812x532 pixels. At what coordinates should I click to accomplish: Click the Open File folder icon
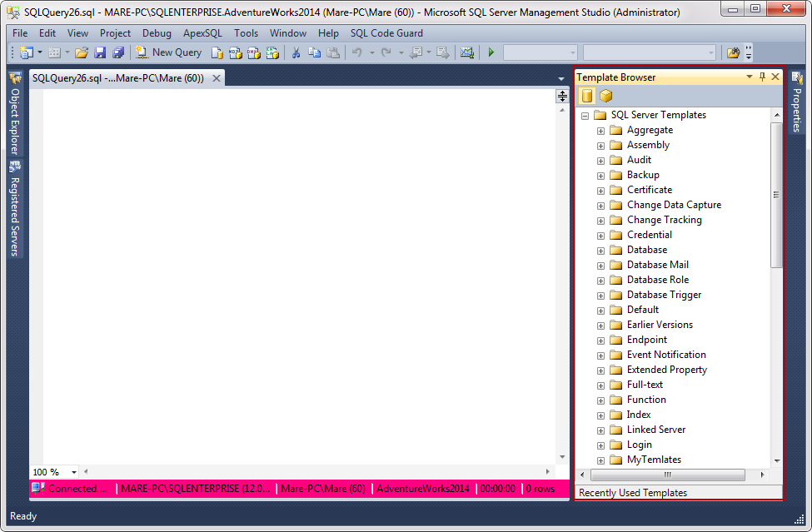coord(82,52)
